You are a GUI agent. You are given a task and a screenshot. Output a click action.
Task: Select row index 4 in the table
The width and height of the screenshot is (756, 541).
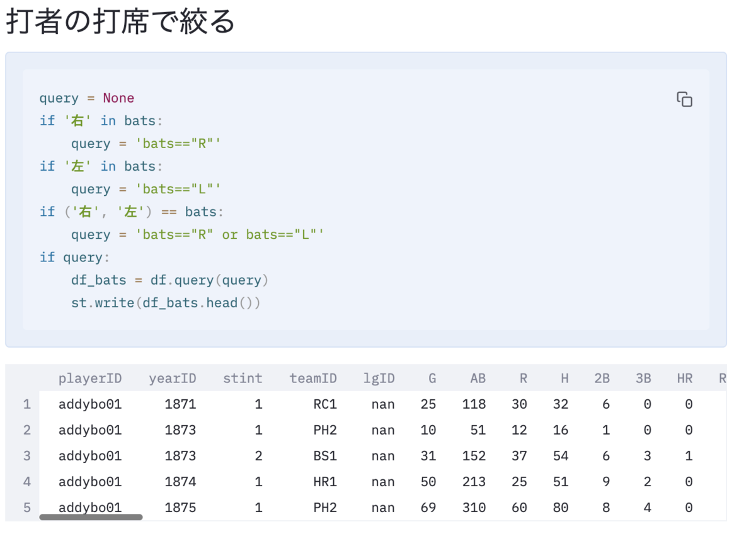(x=26, y=482)
